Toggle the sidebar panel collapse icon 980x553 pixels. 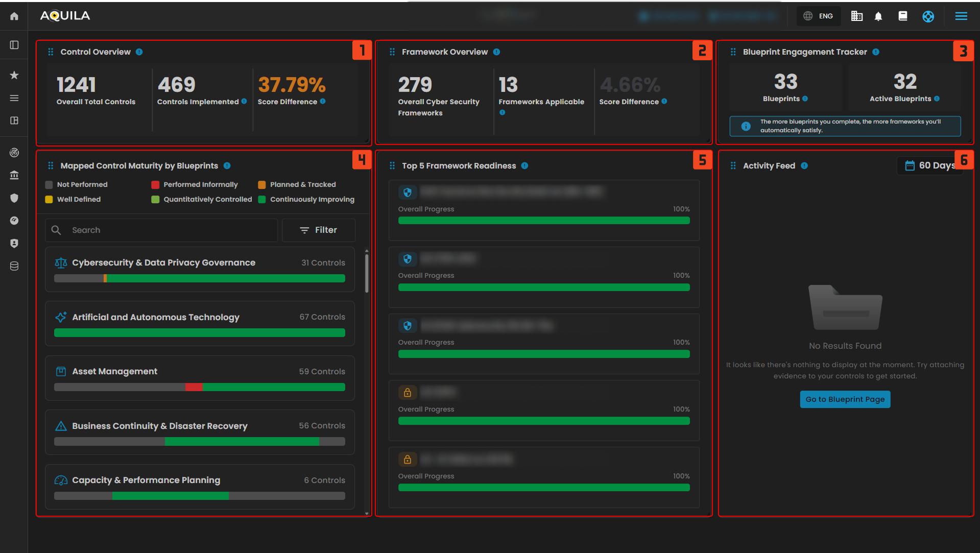click(x=14, y=45)
